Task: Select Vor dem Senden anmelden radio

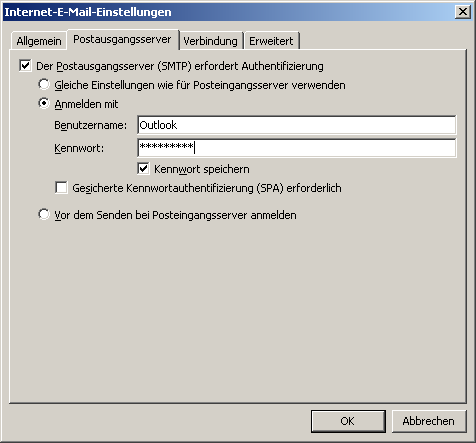Action: coord(44,214)
